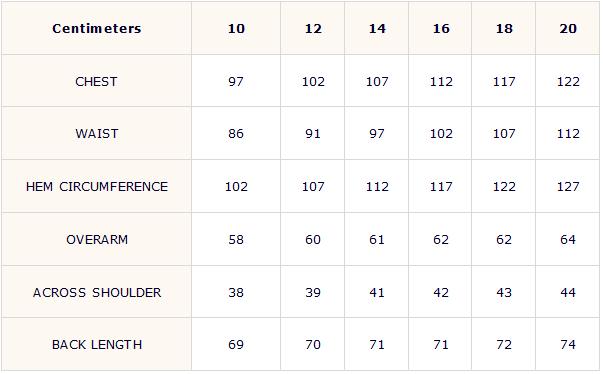Click the across shoulder value 43
The image size is (603, 374).
point(504,293)
